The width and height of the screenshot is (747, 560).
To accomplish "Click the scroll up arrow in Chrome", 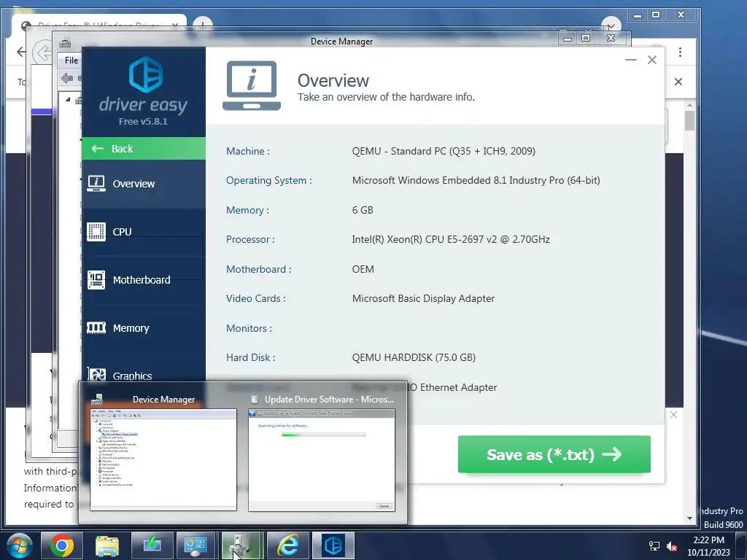I will pyautogui.click(x=689, y=105).
